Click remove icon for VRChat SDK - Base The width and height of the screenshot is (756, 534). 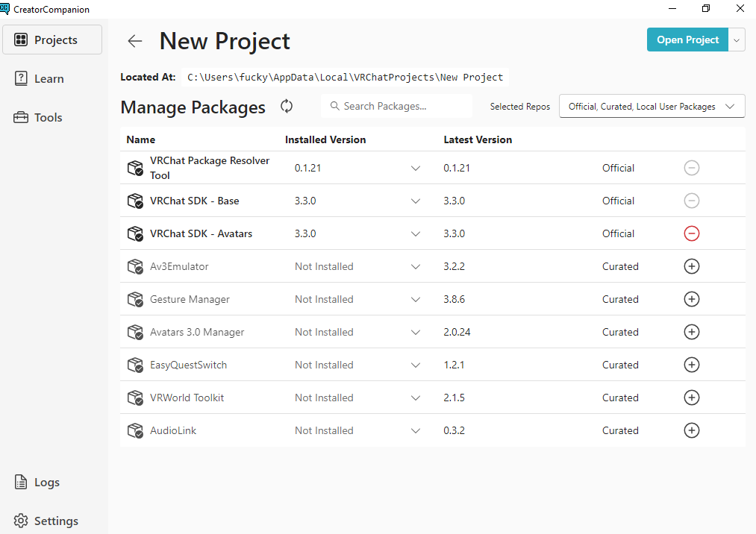691,201
